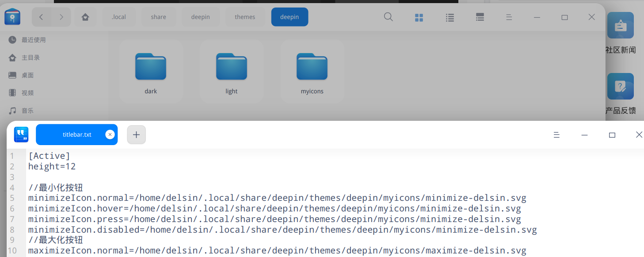Maximize the file manager window

tap(564, 17)
